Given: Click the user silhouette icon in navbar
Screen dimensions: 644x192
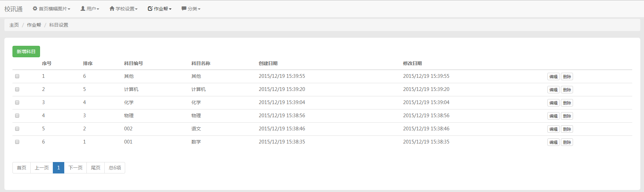Looking at the screenshot, I should [82, 8].
